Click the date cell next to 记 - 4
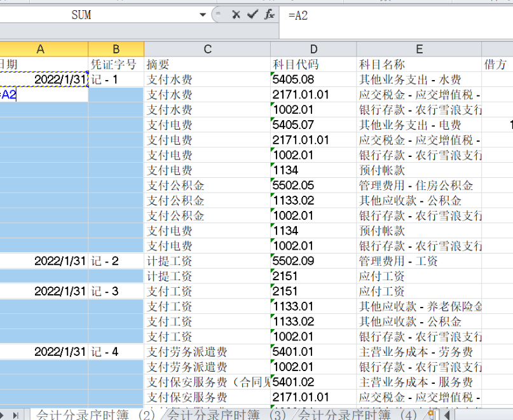Viewport: 513px width, 420px height. [44, 351]
